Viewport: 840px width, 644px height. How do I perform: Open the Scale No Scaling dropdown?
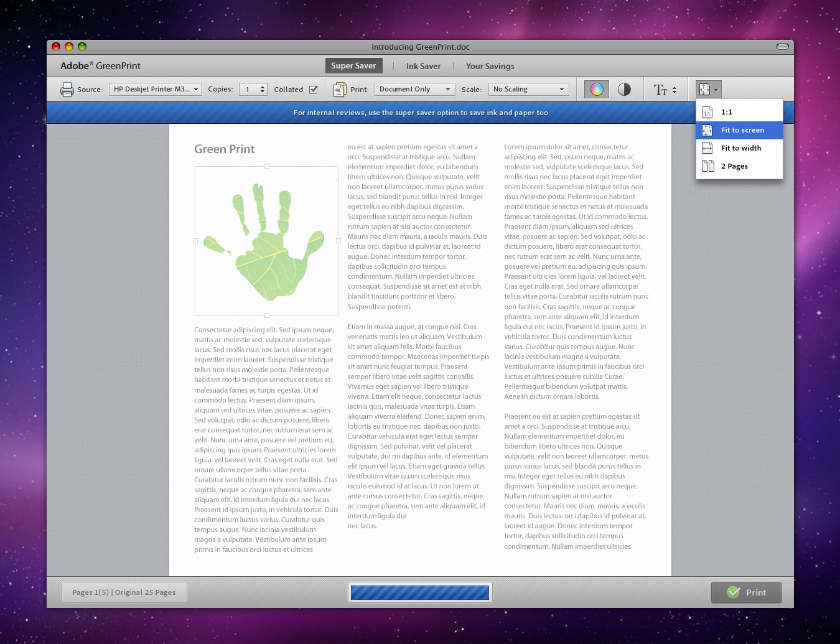(529, 90)
